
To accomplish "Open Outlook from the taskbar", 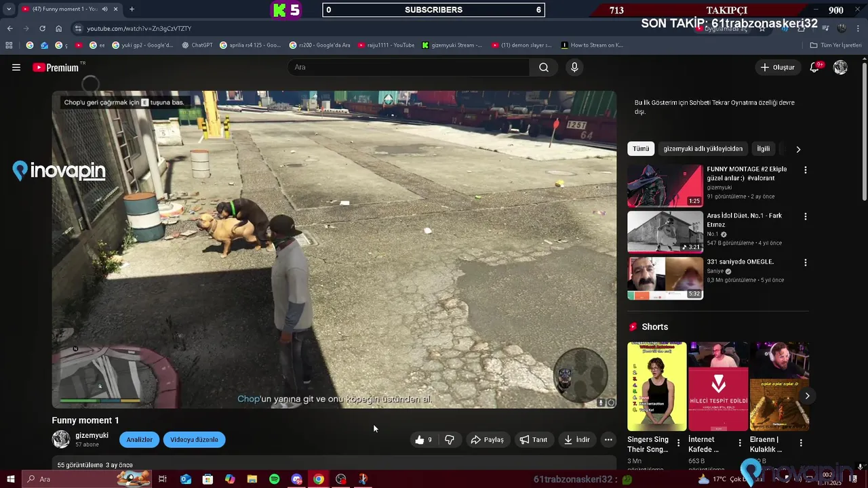I will pyautogui.click(x=186, y=479).
